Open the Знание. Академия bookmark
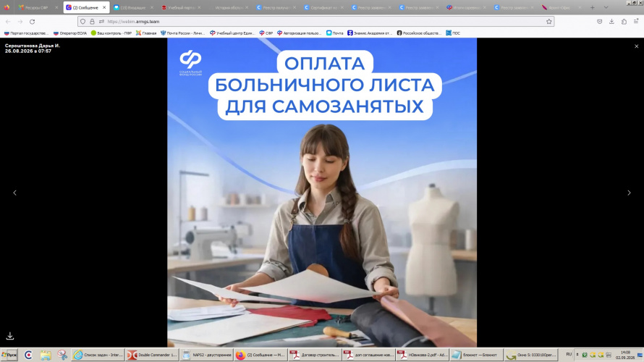 370,33
